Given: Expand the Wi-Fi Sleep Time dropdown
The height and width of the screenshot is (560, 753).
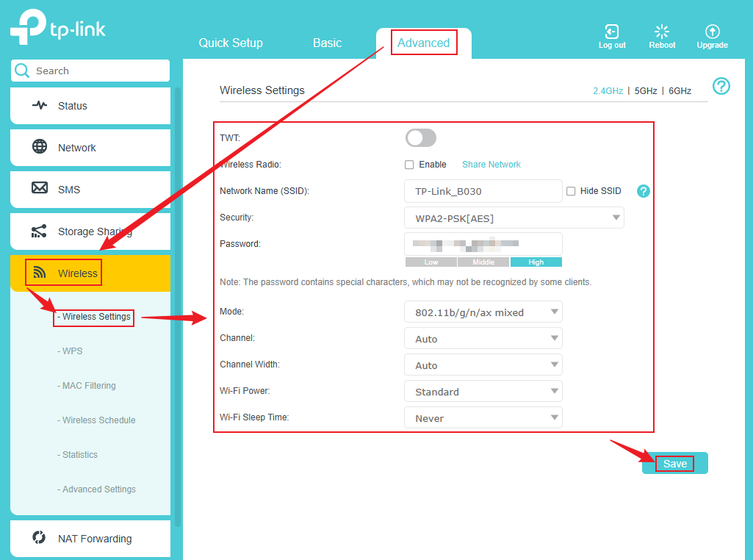Looking at the screenshot, I should (483, 418).
